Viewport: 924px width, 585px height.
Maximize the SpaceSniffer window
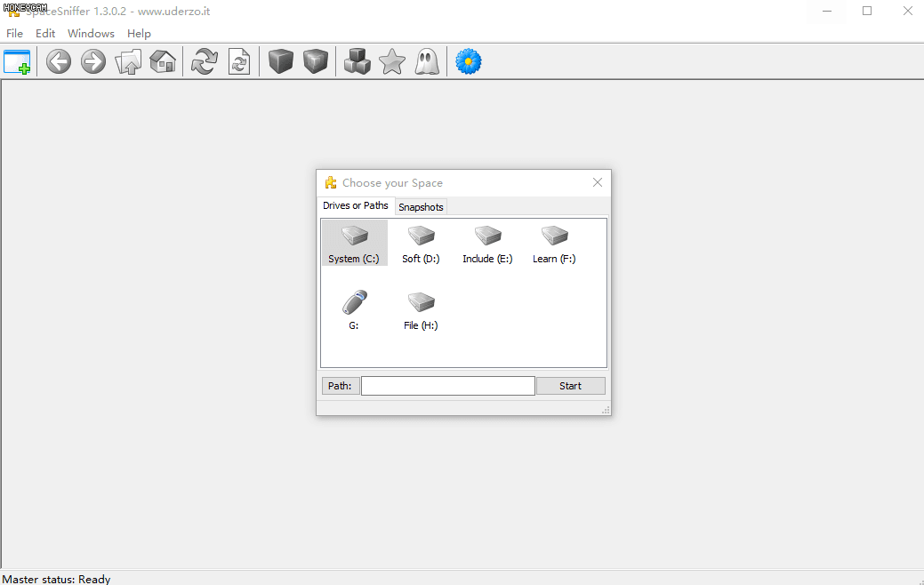pos(867,11)
